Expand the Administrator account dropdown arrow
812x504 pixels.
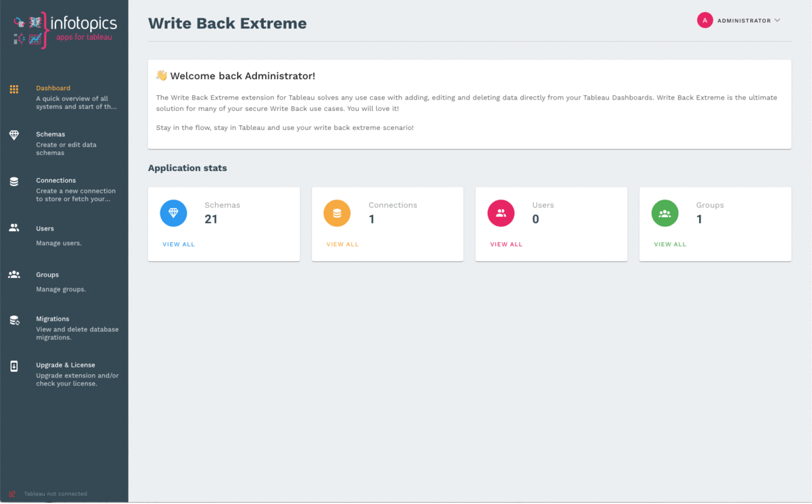777,20
